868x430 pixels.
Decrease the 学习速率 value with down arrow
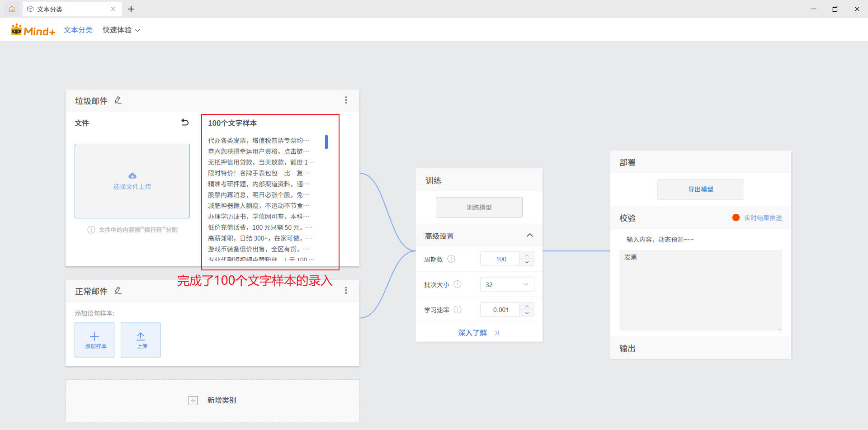pyautogui.click(x=527, y=313)
